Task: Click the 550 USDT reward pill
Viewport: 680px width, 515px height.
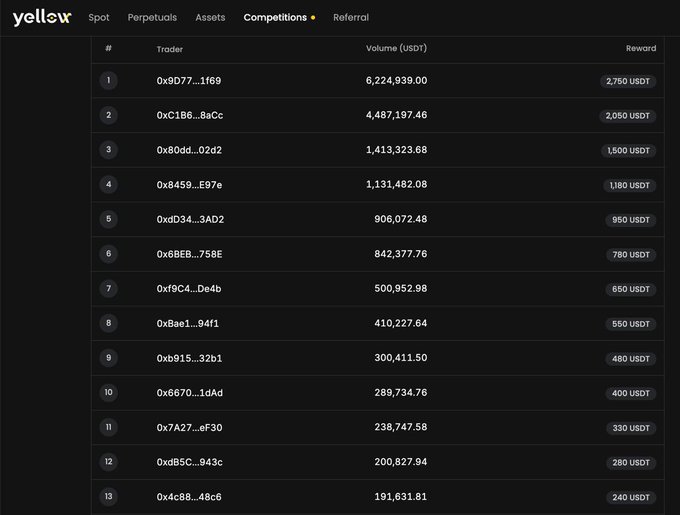Action: pyautogui.click(x=631, y=324)
